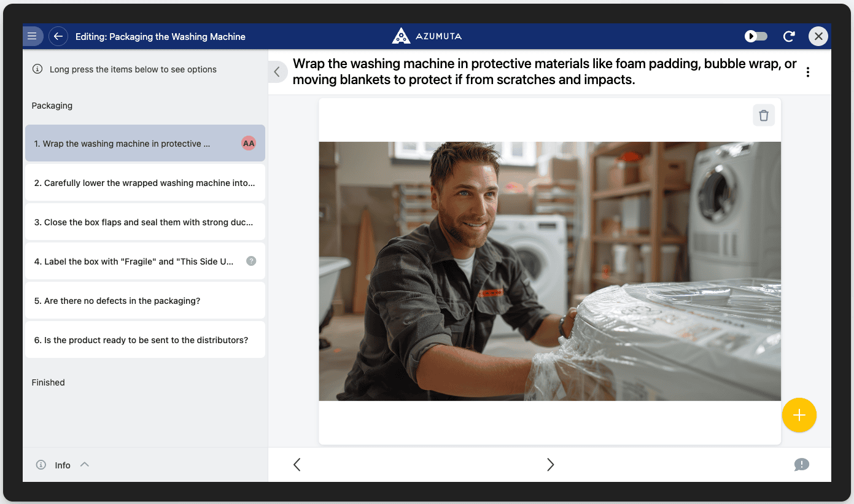Click the yellow plus add button
The height and width of the screenshot is (504, 854).
tap(799, 415)
